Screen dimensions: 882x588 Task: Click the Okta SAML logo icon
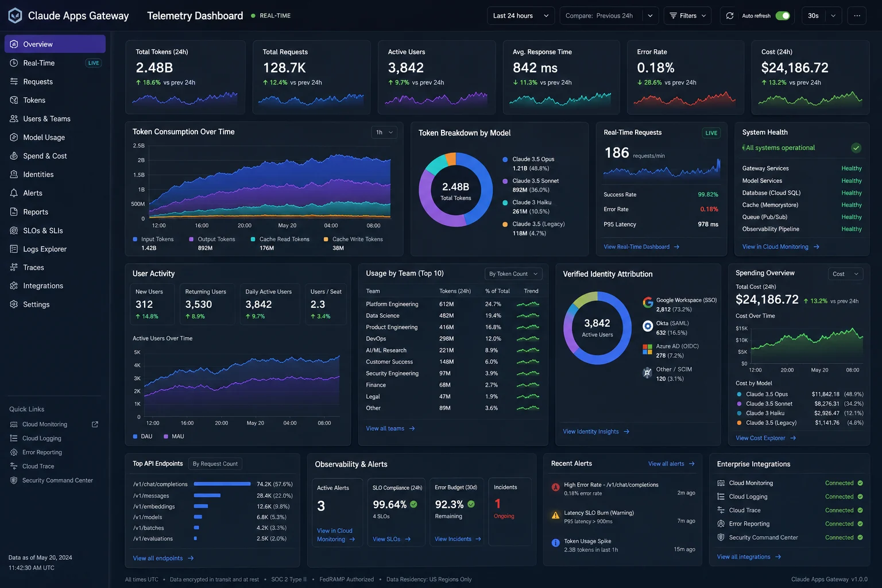648,326
